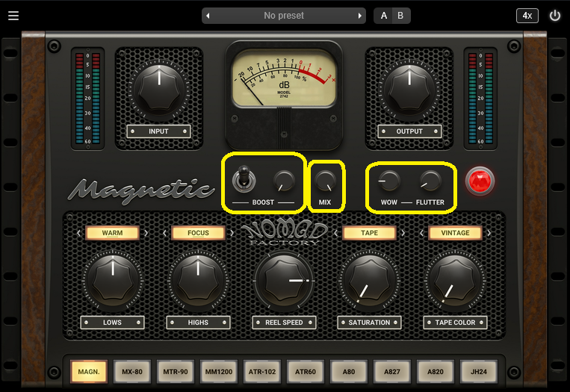Click the MIX knob
Screen dimensions: 570x392
click(325, 181)
